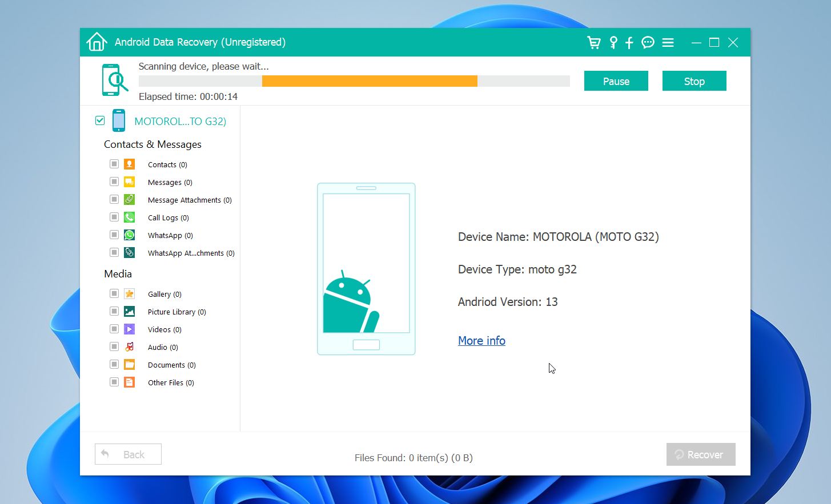Toggle the MOTOROLA device checkbox
Screen dimensions: 831x504
(x=100, y=120)
